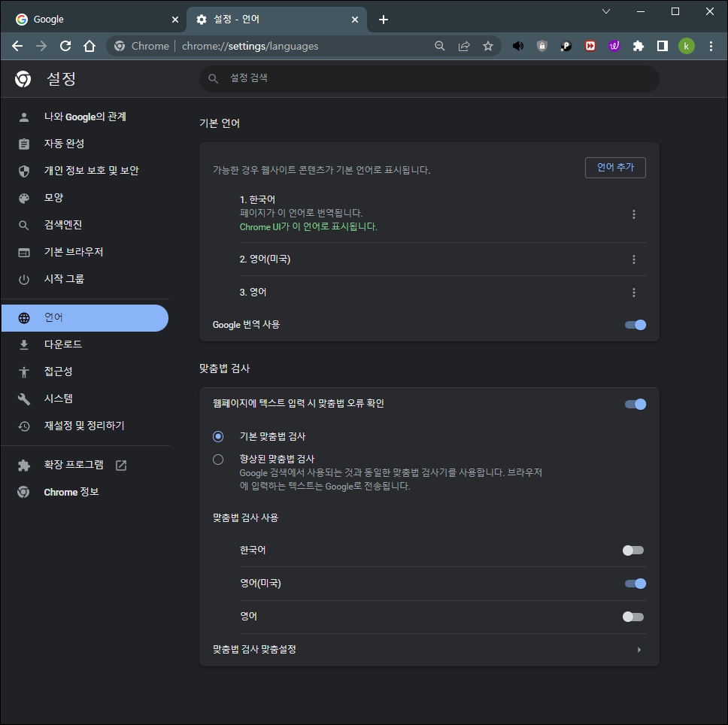Click the bookmark star in address bar
This screenshot has width=728, height=725.
click(x=489, y=46)
